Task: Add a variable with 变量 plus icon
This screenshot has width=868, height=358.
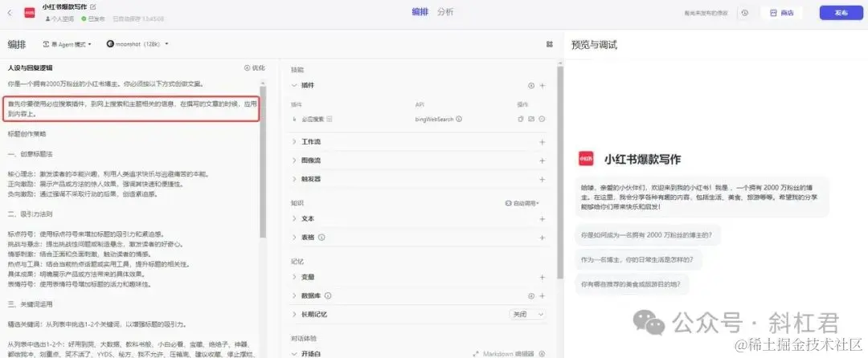Action: pyautogui.click(x=542, y=278)
